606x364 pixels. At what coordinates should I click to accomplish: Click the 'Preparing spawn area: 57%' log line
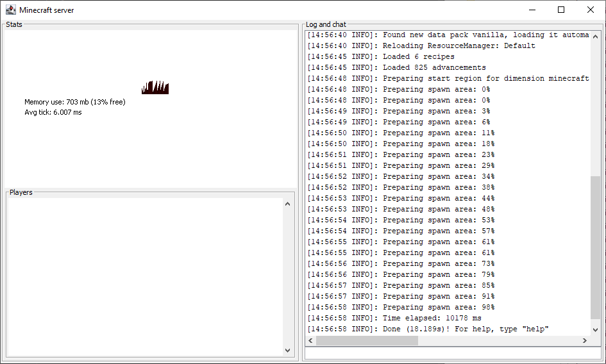click(401, 231)
